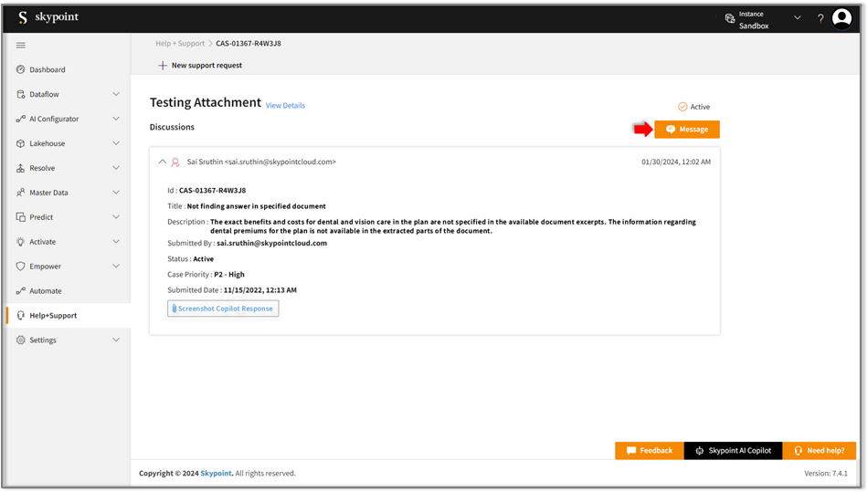Click the Submitted Date value 11/15/2022, 12:13 AM
868x492 pixels.
click(x=260, y=290)
